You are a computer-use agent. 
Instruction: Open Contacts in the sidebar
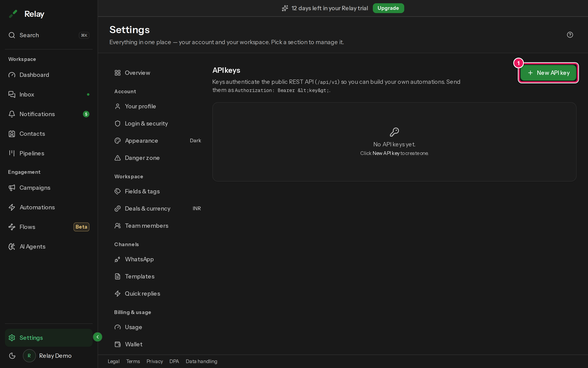point(49,134)
